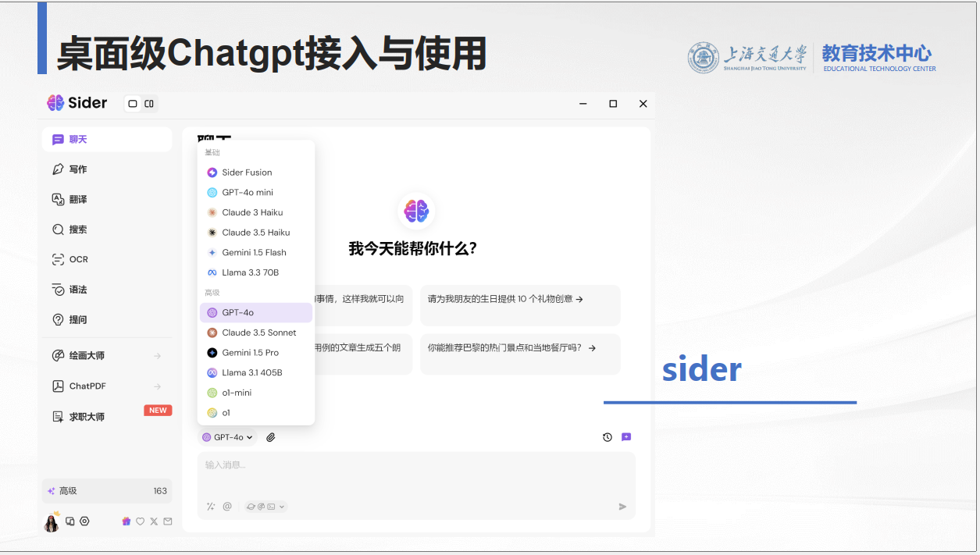Open the GPT-4o model selector dropdown
This screenshot has height=555, width=980.
[228, 436]
